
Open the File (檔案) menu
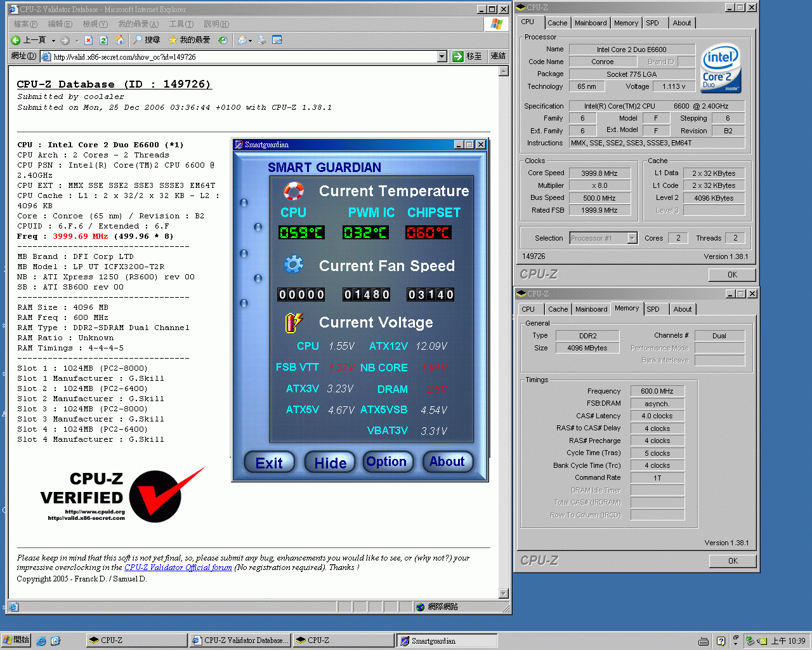tap(25, 24)
